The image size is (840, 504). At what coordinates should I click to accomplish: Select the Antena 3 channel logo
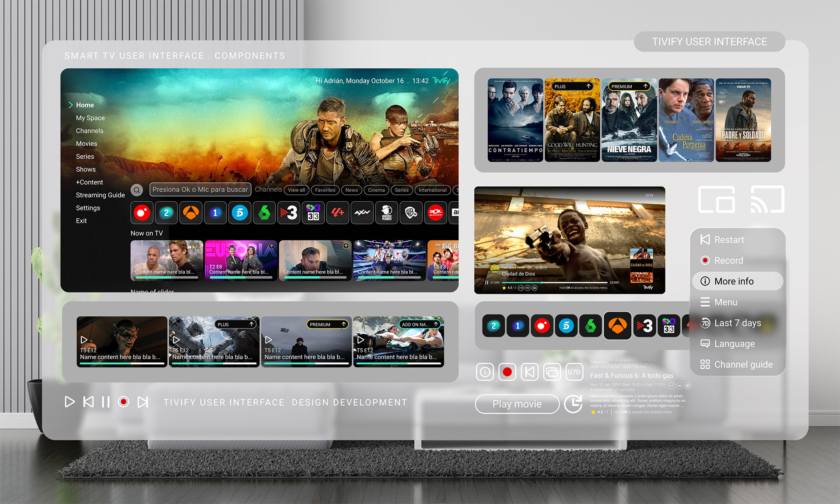pos(191,213)
